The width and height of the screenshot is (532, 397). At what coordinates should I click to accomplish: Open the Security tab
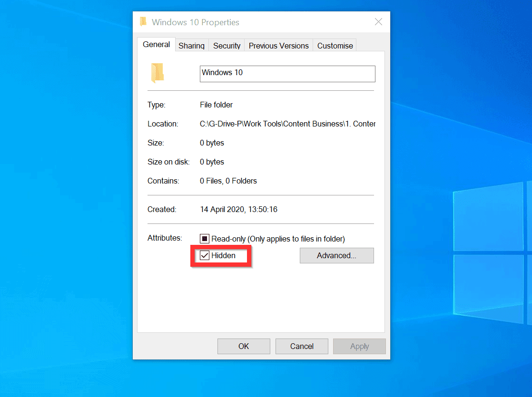click(x=227, y=46)
